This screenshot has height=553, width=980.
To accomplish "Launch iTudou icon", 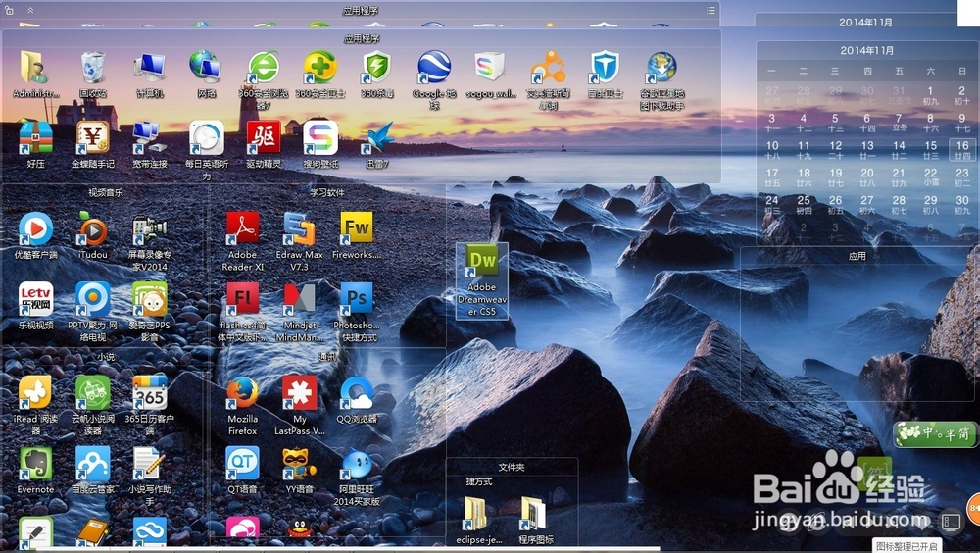I will pos(92,229).
